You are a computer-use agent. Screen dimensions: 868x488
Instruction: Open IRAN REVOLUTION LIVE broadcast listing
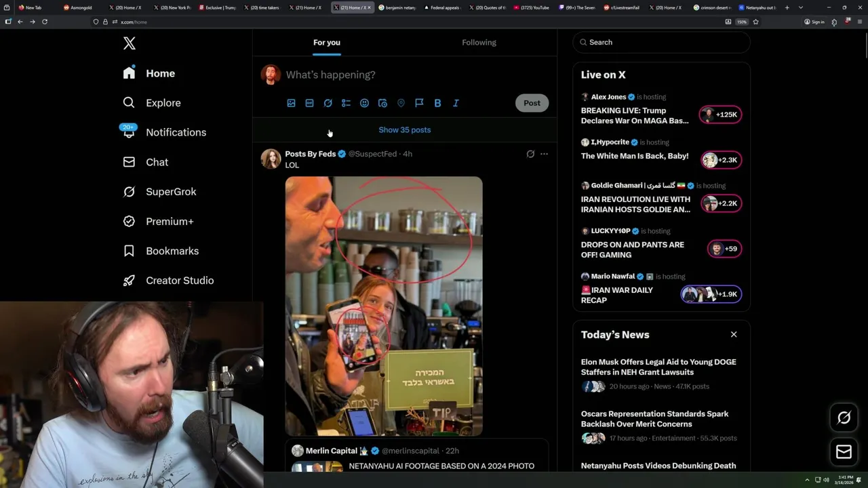click(x=635, y=204)
